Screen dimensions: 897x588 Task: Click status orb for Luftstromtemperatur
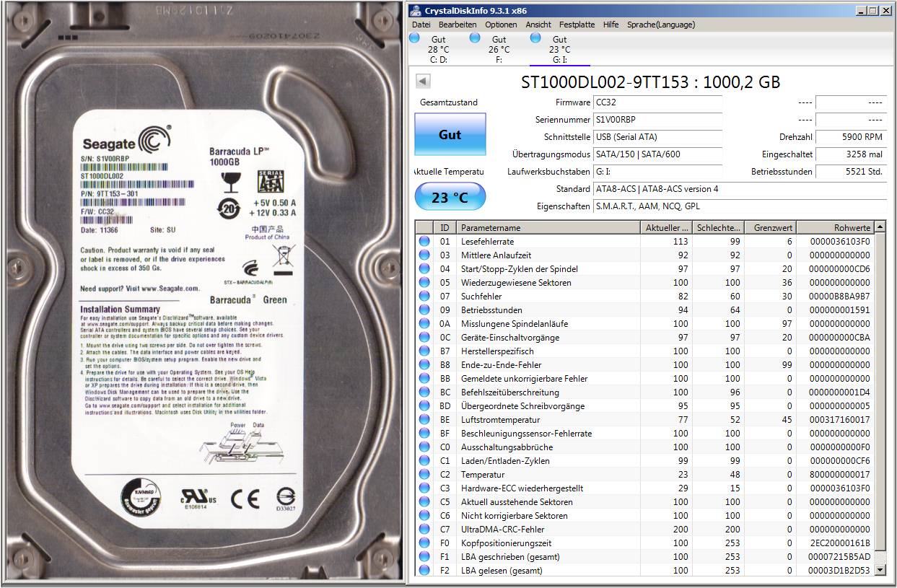[424, 419]
